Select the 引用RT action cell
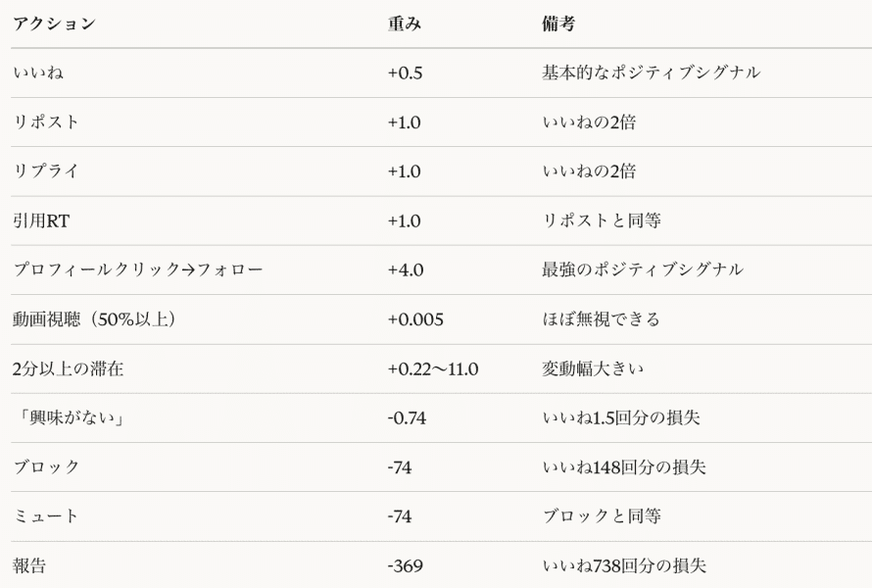Viewport: 872px width, 588px height. (40, 220)
